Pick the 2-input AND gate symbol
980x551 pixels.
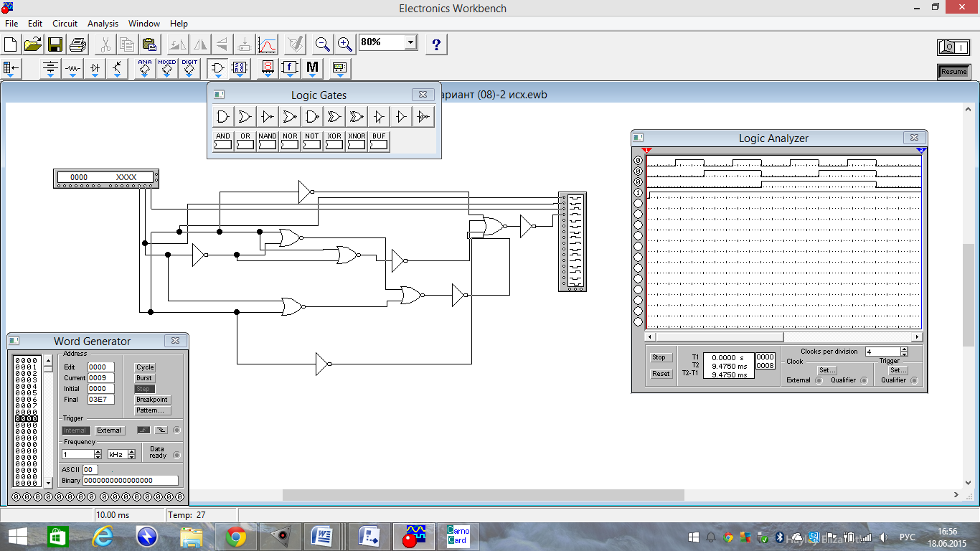point(223,117)
